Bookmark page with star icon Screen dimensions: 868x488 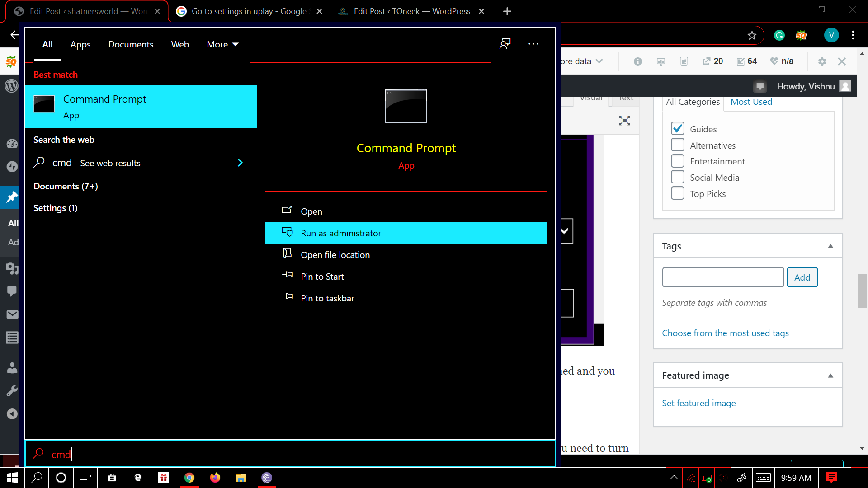[x=752, y=35]
